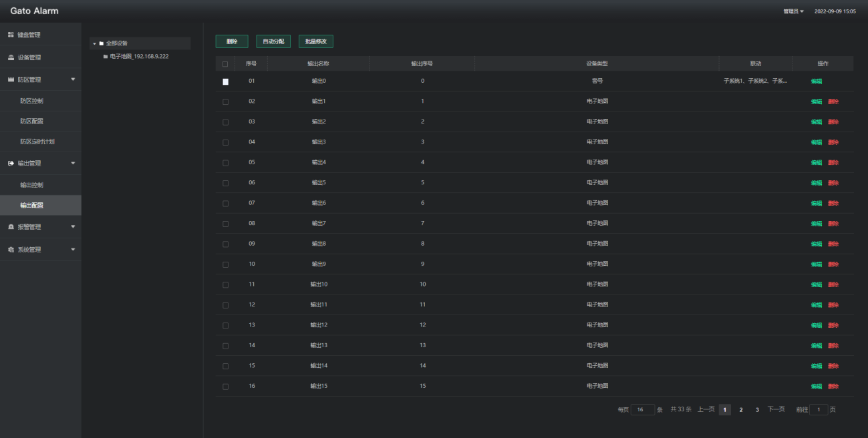Collapse the 全部设备 tree node arrow
Viewport: 868px width, 438px height.
click(95, 43)
